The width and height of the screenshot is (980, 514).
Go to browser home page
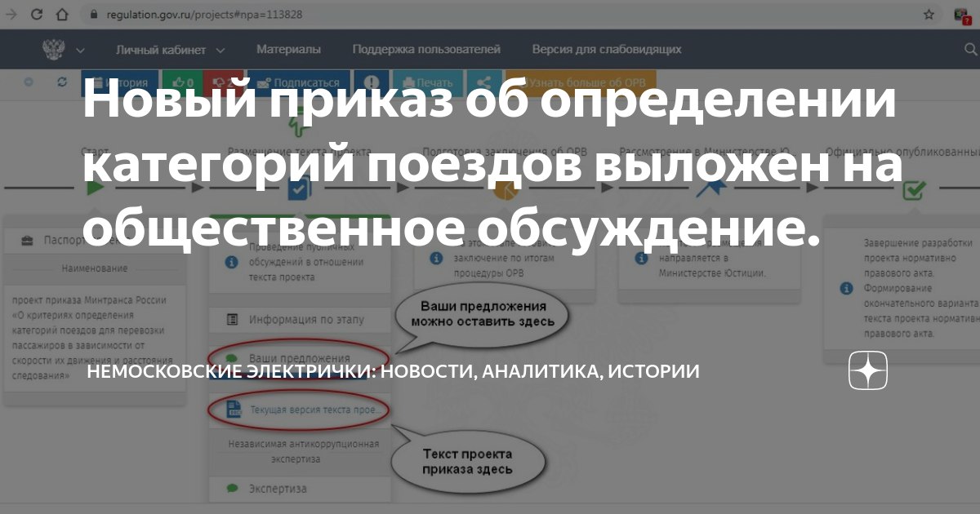(63, 15)
